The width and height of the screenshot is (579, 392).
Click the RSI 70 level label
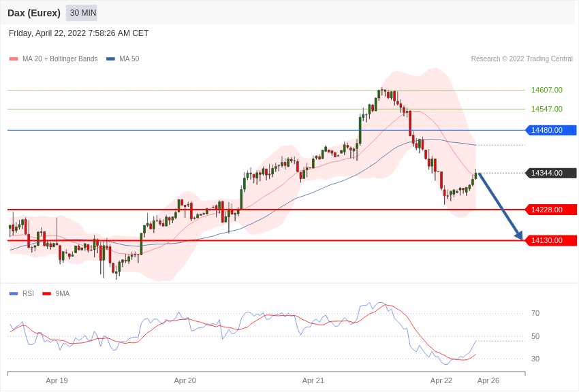535,314
